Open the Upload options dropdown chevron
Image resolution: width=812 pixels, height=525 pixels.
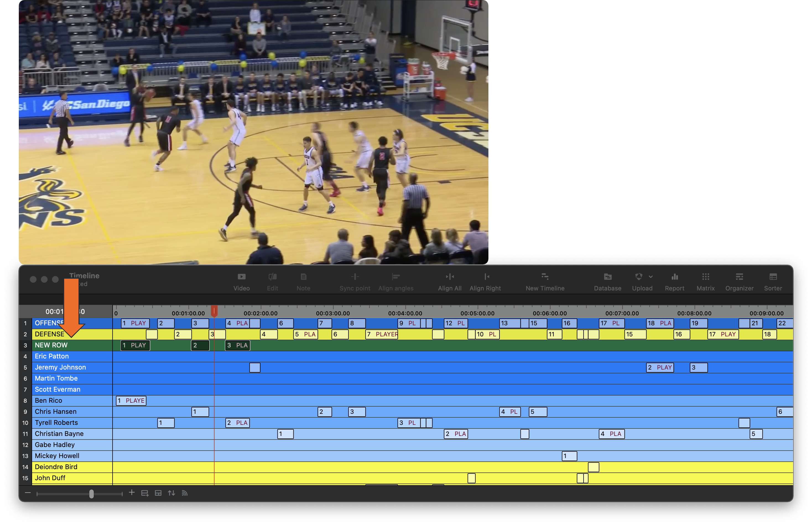pyautogui.click(x=651, y=277)
